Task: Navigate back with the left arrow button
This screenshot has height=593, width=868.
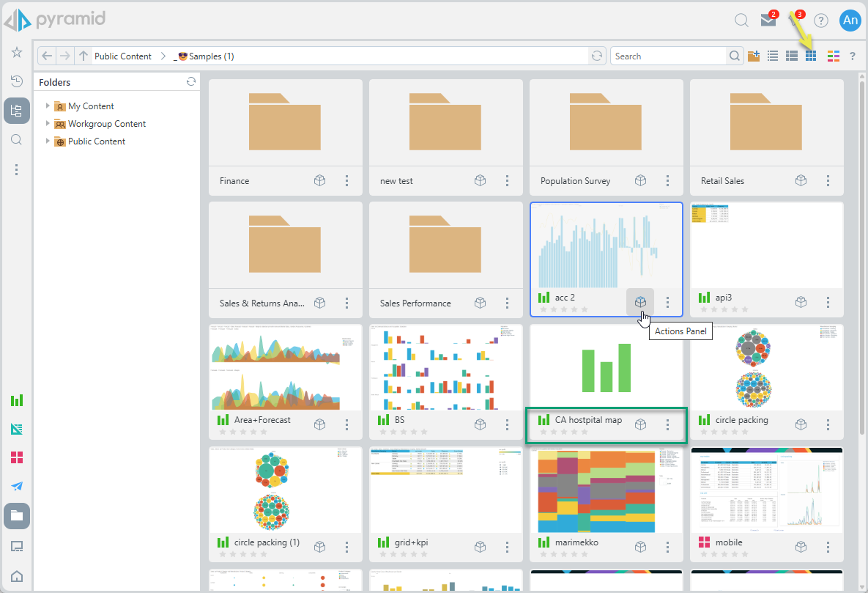Action: 47,56
